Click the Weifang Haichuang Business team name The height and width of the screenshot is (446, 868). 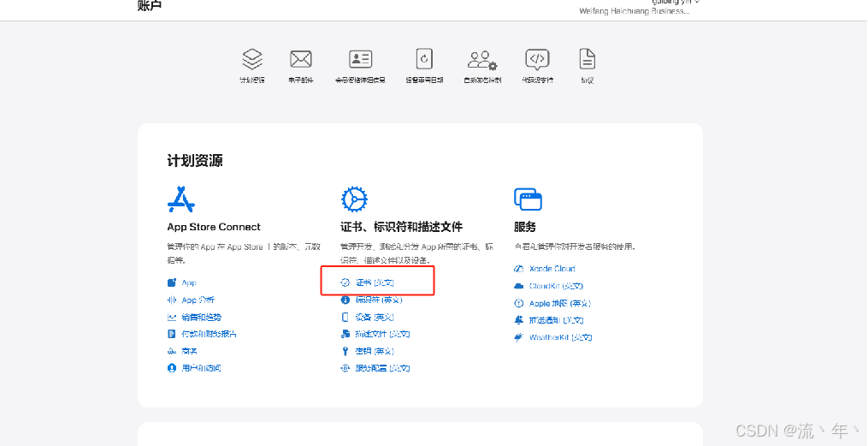635,10
